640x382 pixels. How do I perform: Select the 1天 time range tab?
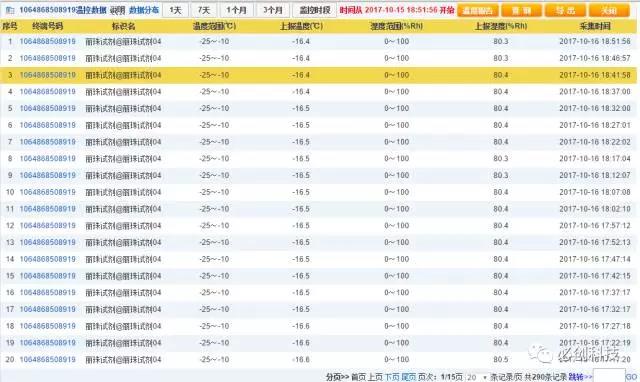[x=176, y=10]
